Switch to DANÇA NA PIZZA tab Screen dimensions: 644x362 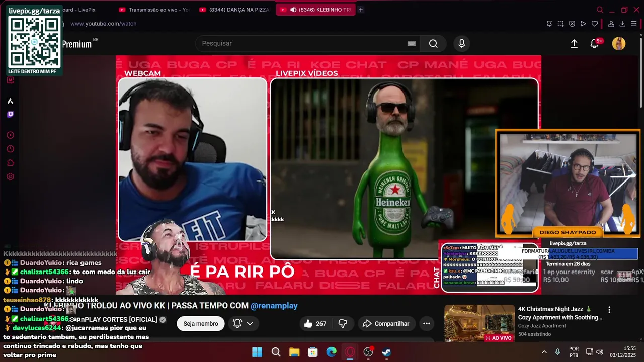coord(234,10)
